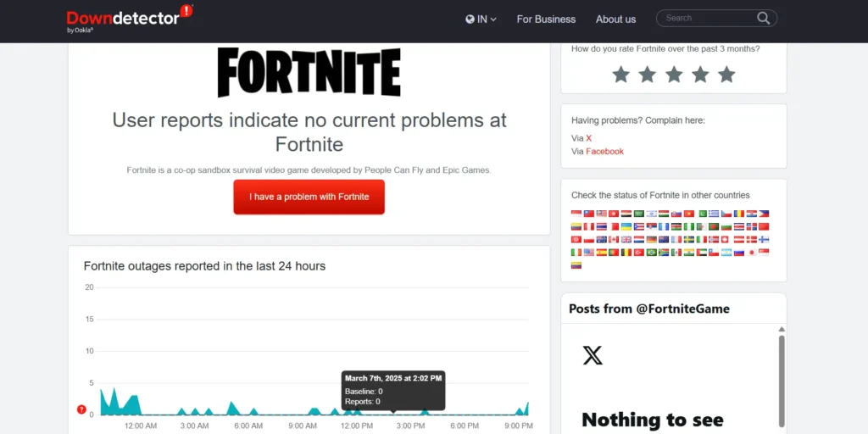
Task: Select the Vietnam flag
Action: point(689,214)
